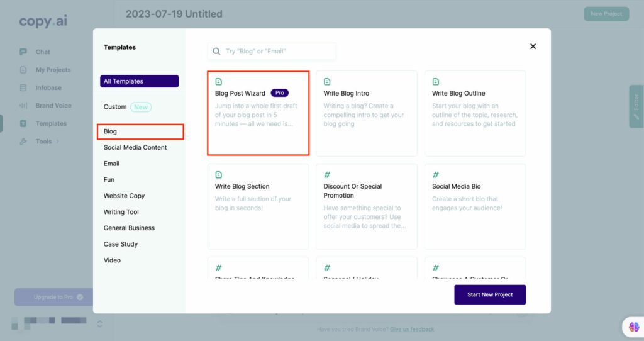Image resolution: width=644 pixels, height=341 pixels.
Task: Click the Write Blog Outline document icon
Action: click(x=435, y=82)
